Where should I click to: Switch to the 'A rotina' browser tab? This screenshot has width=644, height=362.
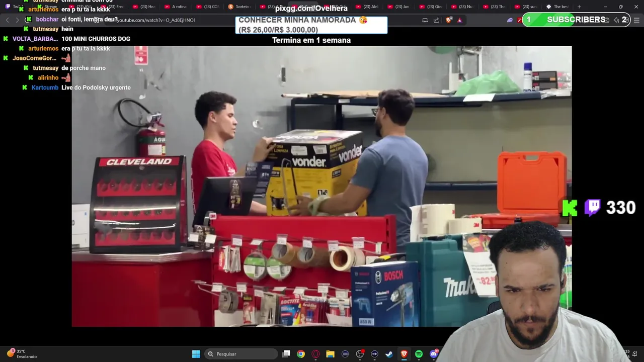coord(176,7)
